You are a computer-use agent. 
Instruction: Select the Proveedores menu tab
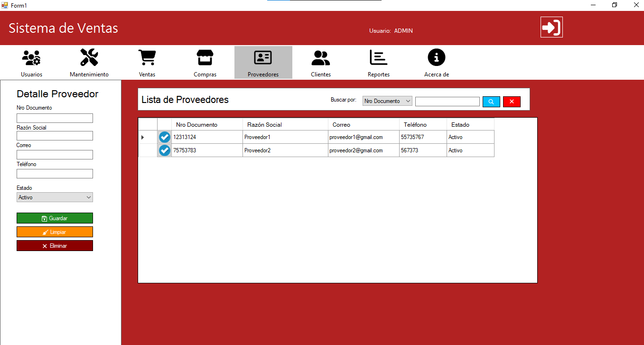(263, 62)
